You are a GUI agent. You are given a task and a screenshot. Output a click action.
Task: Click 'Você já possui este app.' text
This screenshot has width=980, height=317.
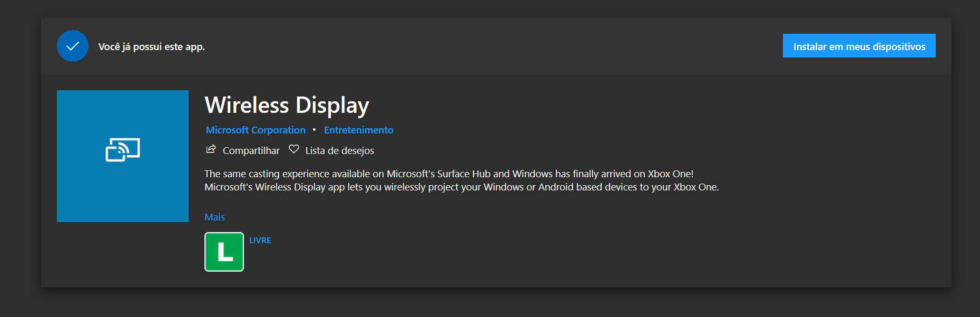pos(152,46)
